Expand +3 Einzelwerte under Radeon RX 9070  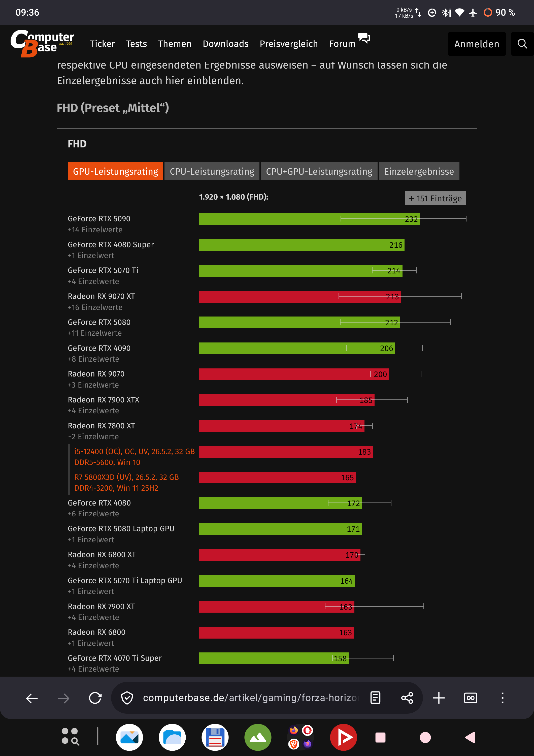tap(93, 385)
